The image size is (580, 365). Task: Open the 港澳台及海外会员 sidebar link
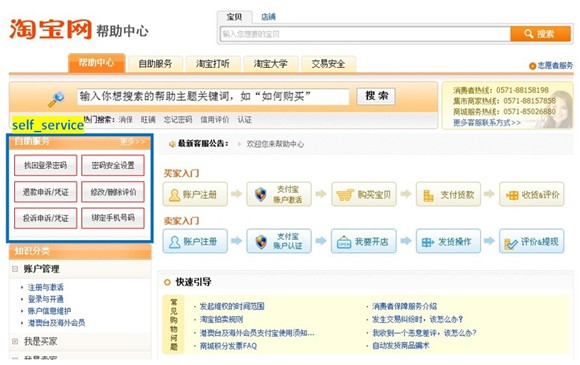56,323
